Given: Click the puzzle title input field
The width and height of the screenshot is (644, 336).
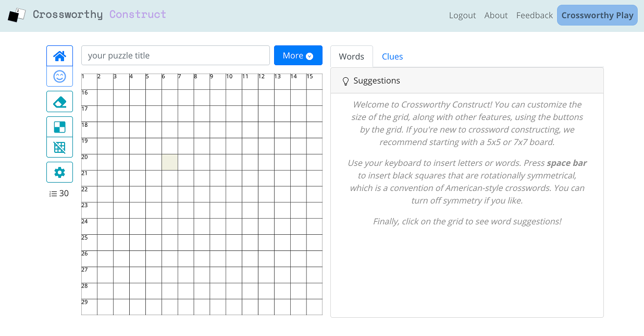Looking at the screenshot, I should pos(175,55).
